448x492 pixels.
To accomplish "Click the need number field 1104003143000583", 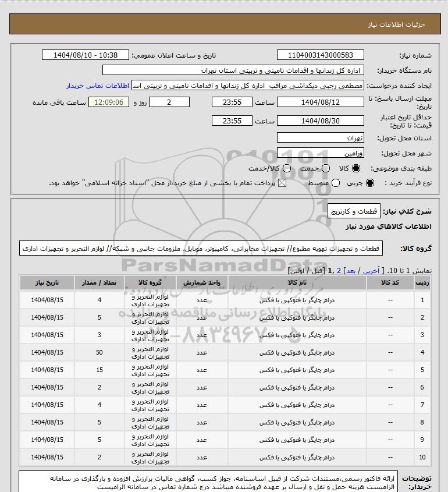I will (x=321, y=55).
